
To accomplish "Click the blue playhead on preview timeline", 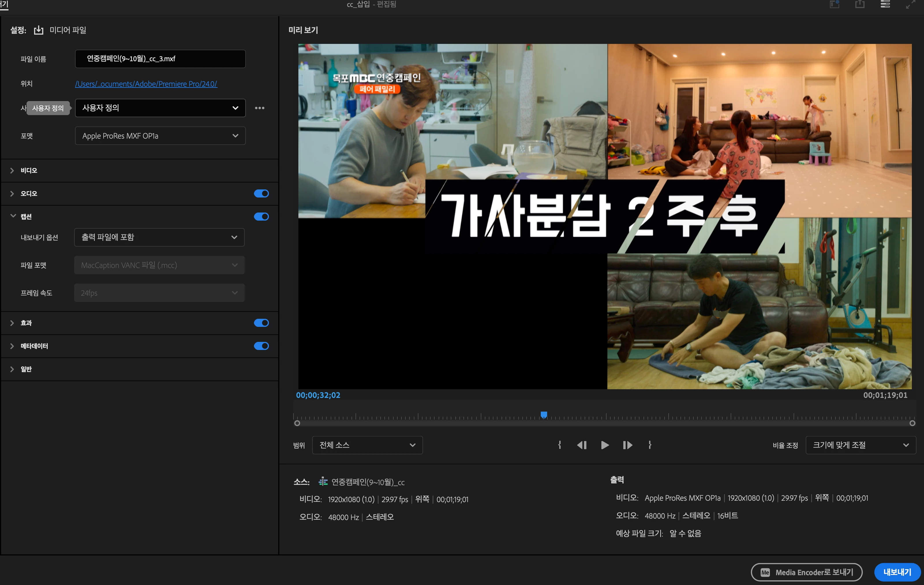I will click(x=544, y=415).
